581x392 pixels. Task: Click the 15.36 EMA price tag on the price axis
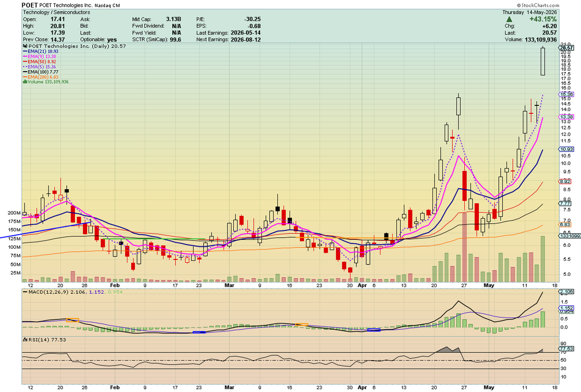click(566, 94)
